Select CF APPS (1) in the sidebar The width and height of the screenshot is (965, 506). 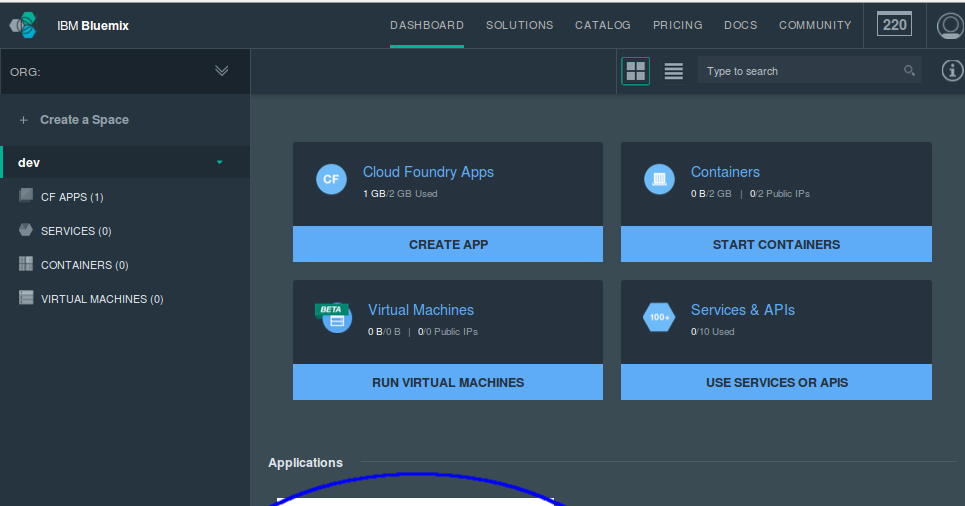[72, 198]
